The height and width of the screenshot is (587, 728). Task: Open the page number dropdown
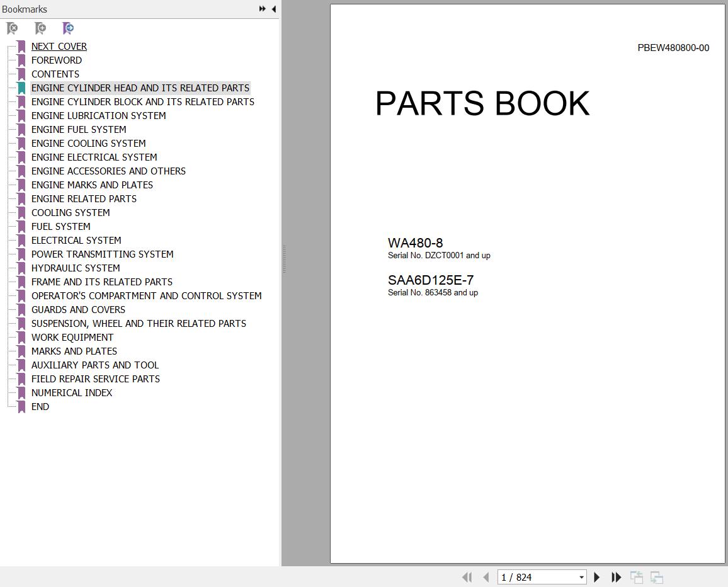point(581,578)
